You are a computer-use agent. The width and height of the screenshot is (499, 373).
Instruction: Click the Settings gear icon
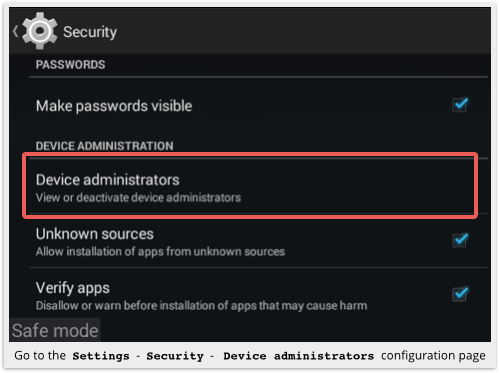[x=39, y=31]
